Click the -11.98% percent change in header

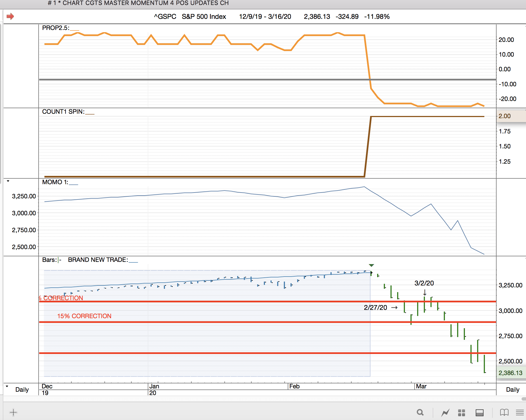tap(377, 17)
